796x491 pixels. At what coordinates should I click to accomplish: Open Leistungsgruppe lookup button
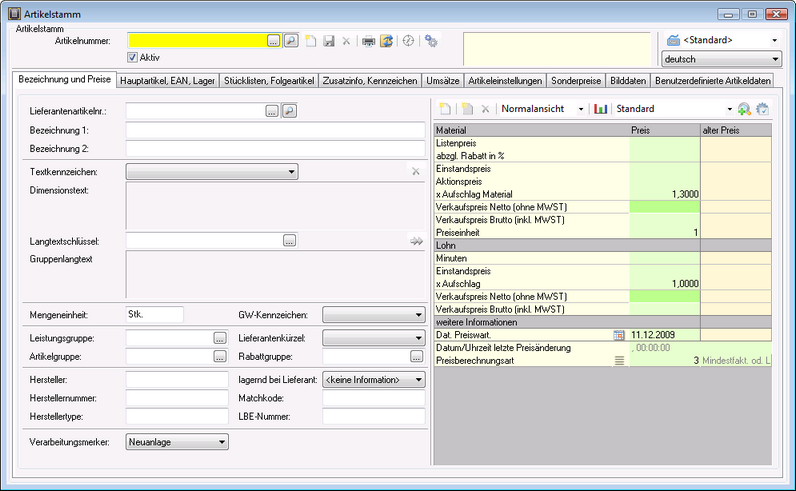(x=220, y=338)
